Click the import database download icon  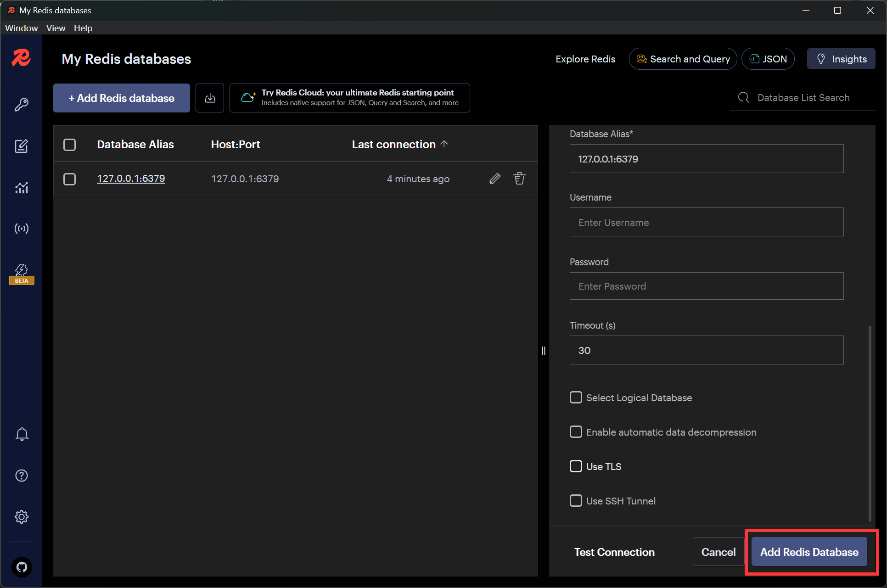(x=210, y=98)
